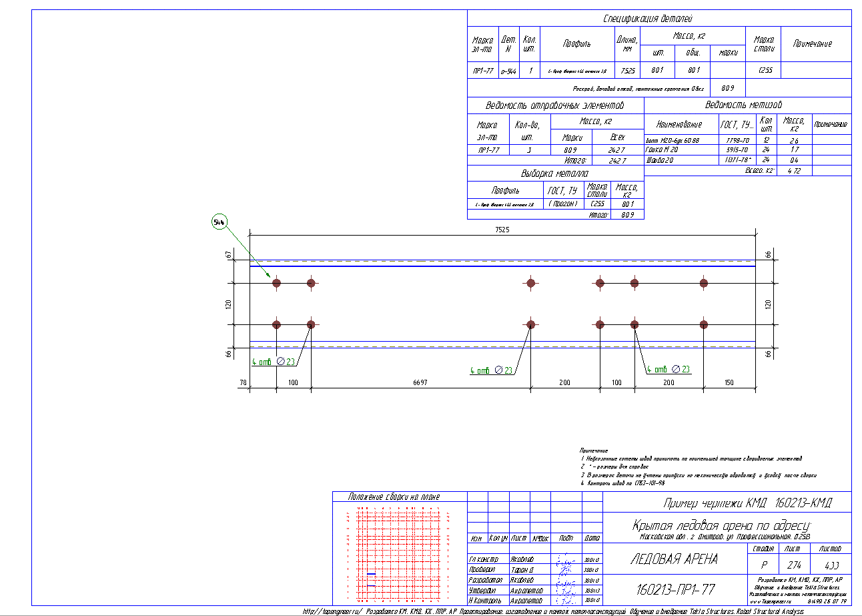Select the 'Проверил' role label
The width and height of the screenshot is (862, 616).
pyautogui.click(x=482, y=570)
